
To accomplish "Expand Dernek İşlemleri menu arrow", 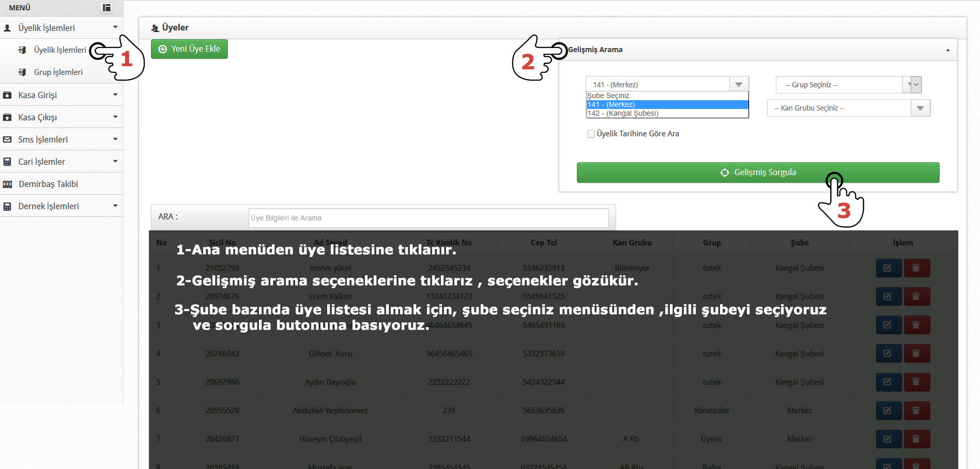I will click(x=115, y=206).
